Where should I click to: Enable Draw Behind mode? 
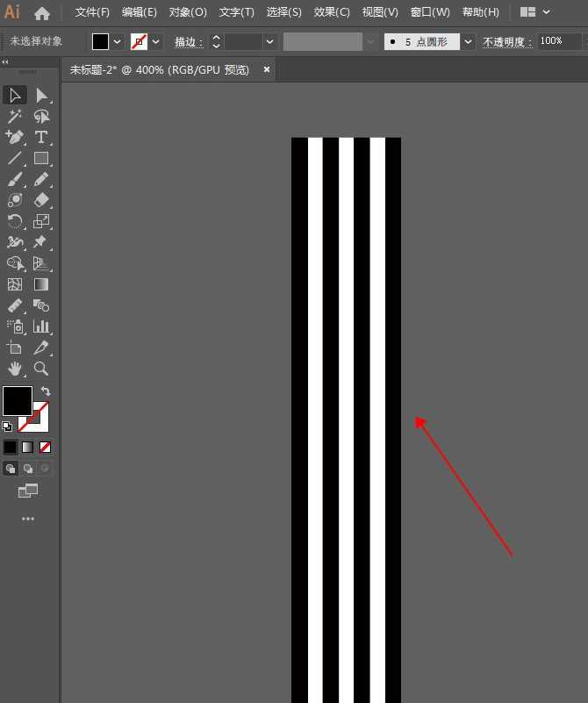[28, 469]
